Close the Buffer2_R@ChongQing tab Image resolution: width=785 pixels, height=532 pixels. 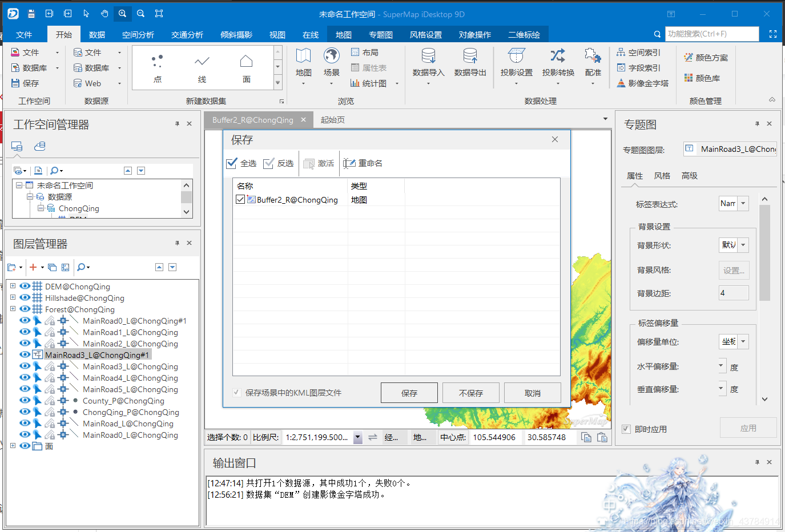click(304, 120)
